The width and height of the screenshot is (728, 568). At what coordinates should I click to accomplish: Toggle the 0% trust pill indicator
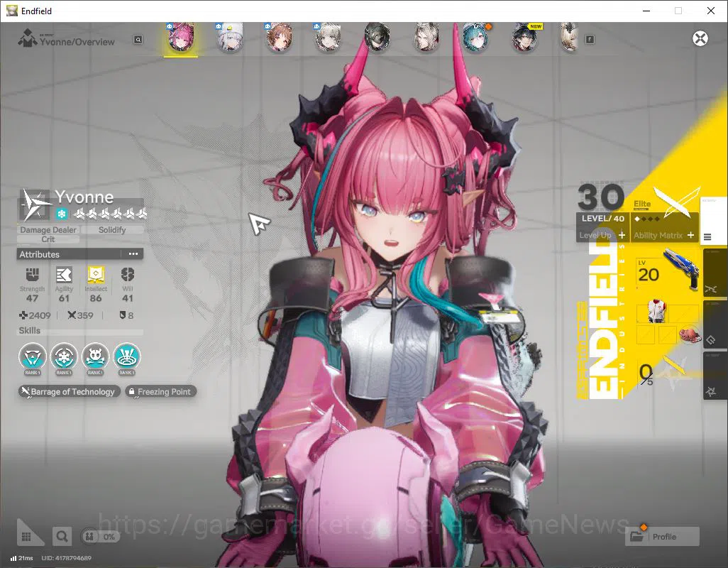click(101, 537)
